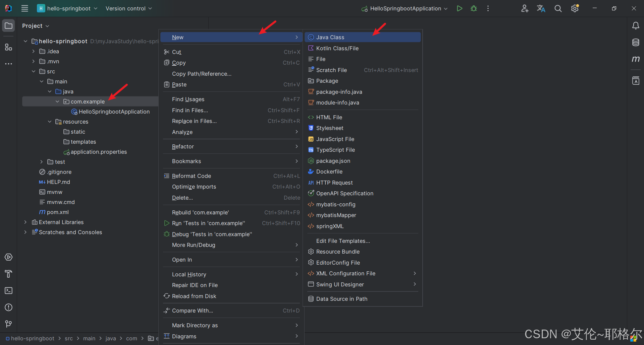Open XML Configuration File submenu
This screenshot has width=644, height=345.
363,273
